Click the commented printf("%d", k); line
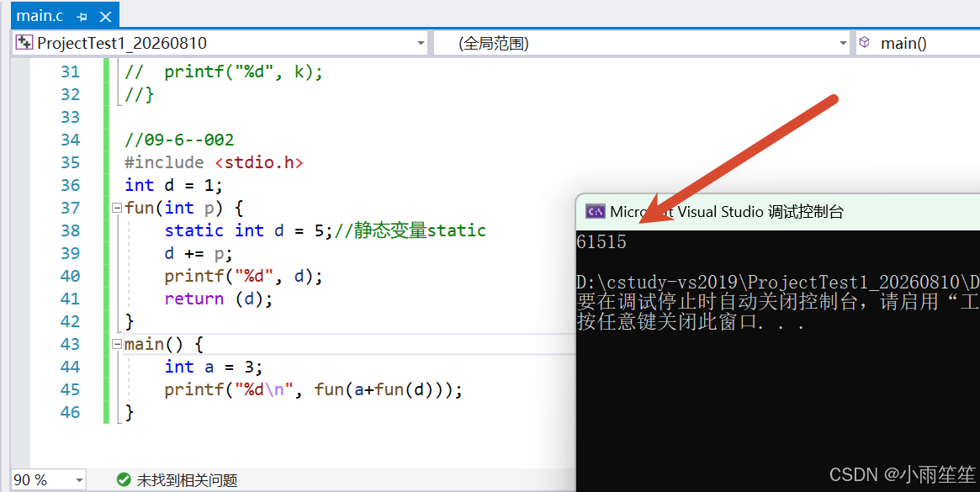 pos(224,71)
